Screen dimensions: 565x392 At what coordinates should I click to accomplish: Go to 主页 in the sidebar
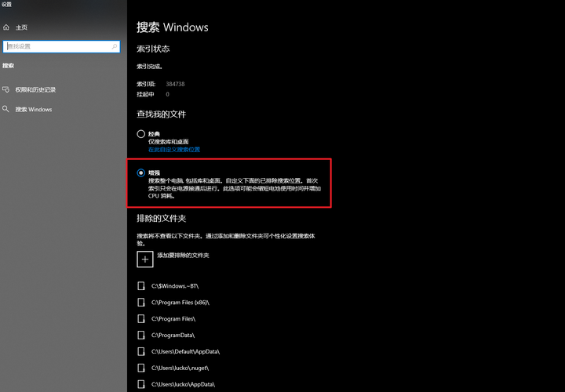(22, 27)
